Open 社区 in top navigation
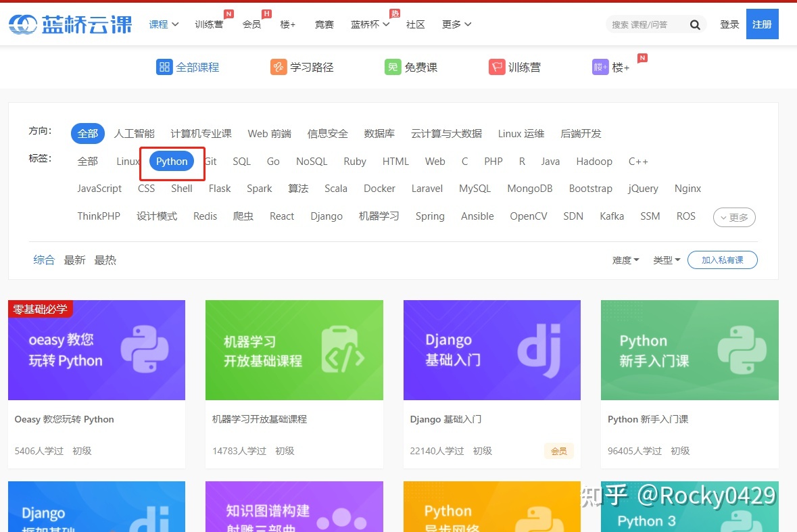Screen dimensions: 797x532 pyautogui.click(x=415, y=24)
